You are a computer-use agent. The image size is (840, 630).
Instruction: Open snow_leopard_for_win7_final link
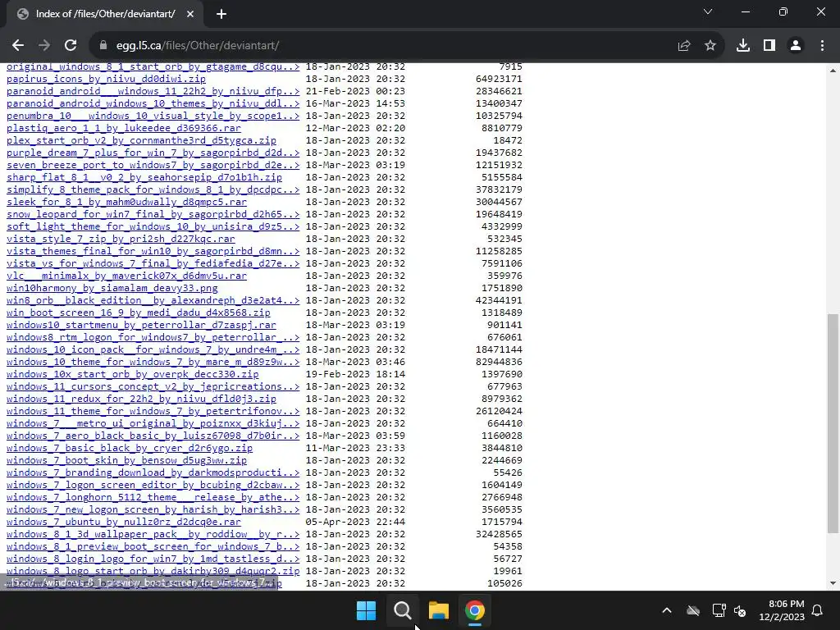pyautogui.click(x=153, y=214)
